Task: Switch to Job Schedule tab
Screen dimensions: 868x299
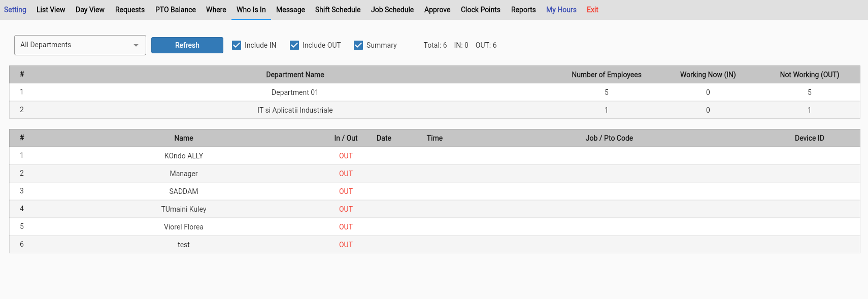Action: [392, 10]
